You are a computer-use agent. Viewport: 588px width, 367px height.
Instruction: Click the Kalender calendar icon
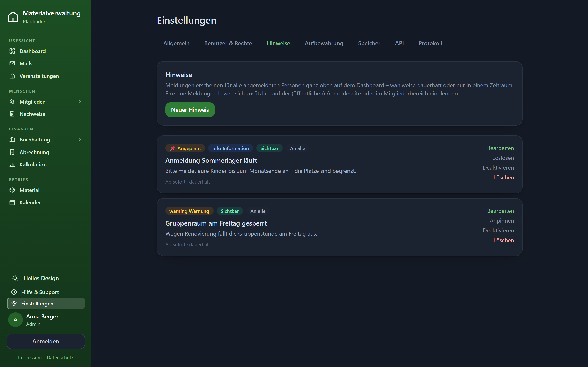coord(12,202)
